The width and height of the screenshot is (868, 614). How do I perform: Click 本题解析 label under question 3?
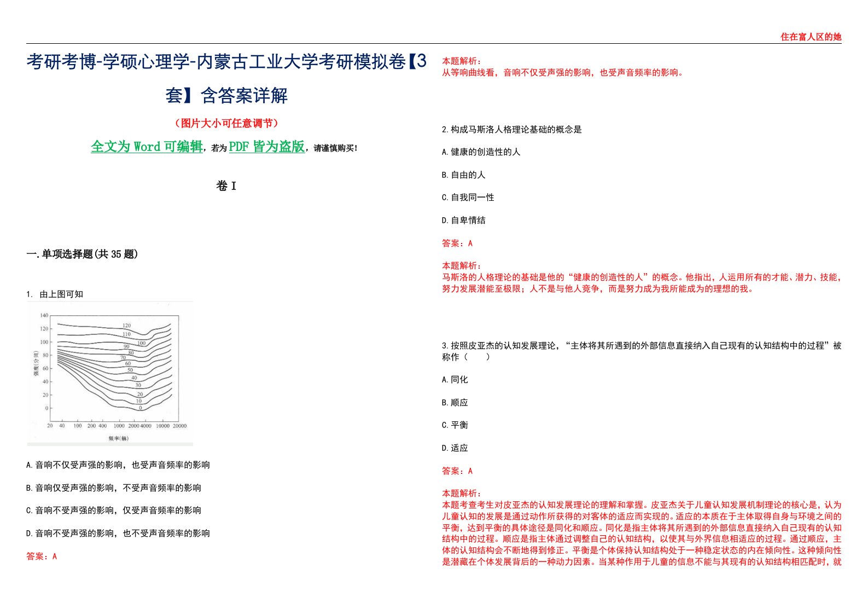tap(462, 494)
